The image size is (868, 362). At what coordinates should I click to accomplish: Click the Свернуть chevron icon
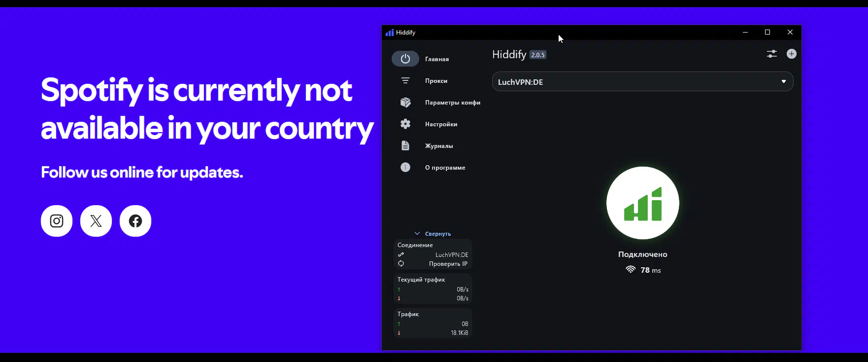[x=417, y=233]
